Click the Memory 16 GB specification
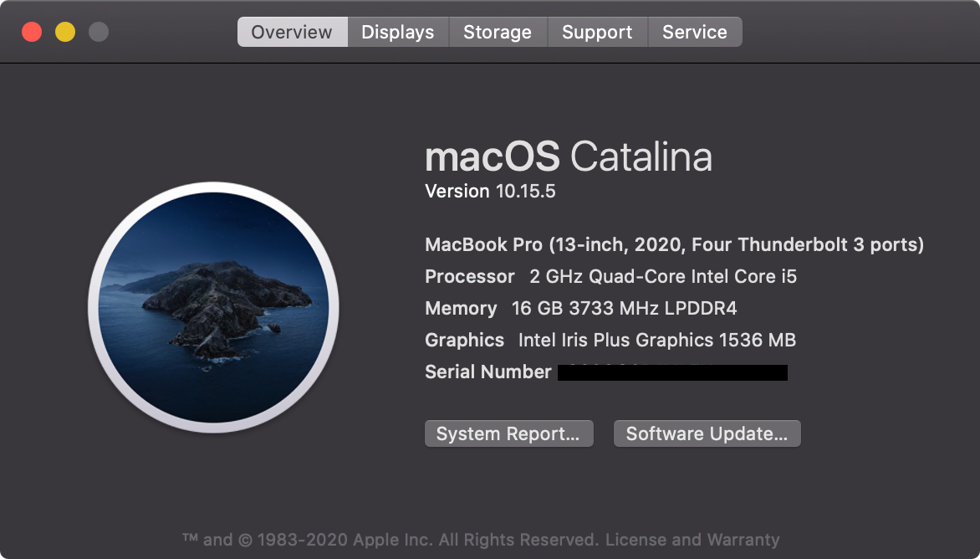980x559 pixels. [x=580, y=308]
